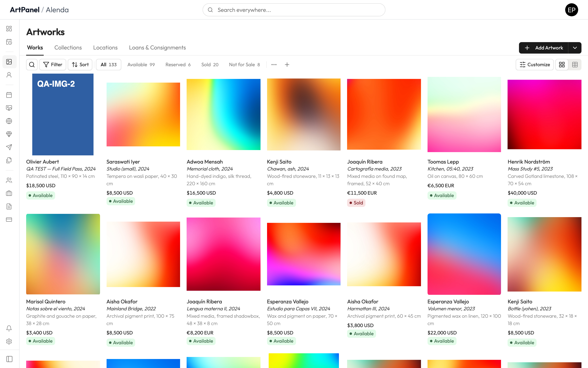Open the calendar icon in sidebar

click(9, 95)
